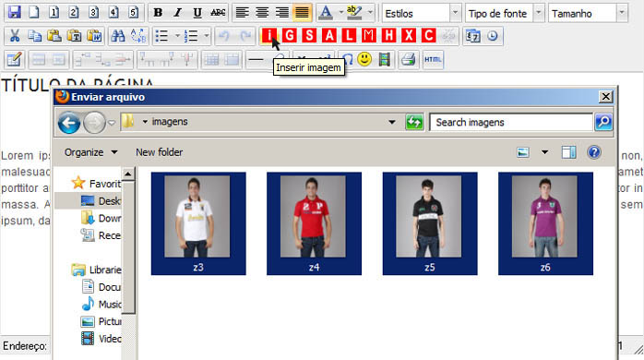Click the find binoculars icon
644x360 pixels.
point(118,36)
